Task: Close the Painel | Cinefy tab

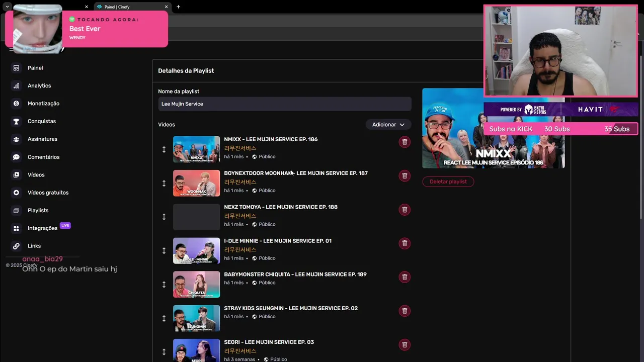Action: coord(166,7)
